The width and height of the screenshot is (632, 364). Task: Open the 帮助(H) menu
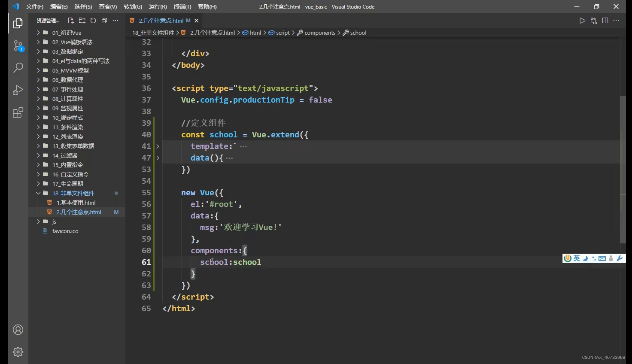[207, 6]
